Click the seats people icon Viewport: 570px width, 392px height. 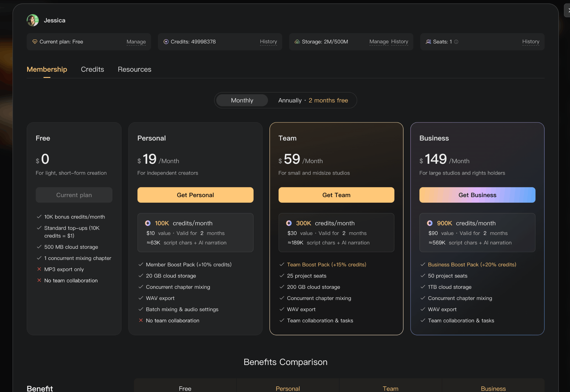point(428,42)
